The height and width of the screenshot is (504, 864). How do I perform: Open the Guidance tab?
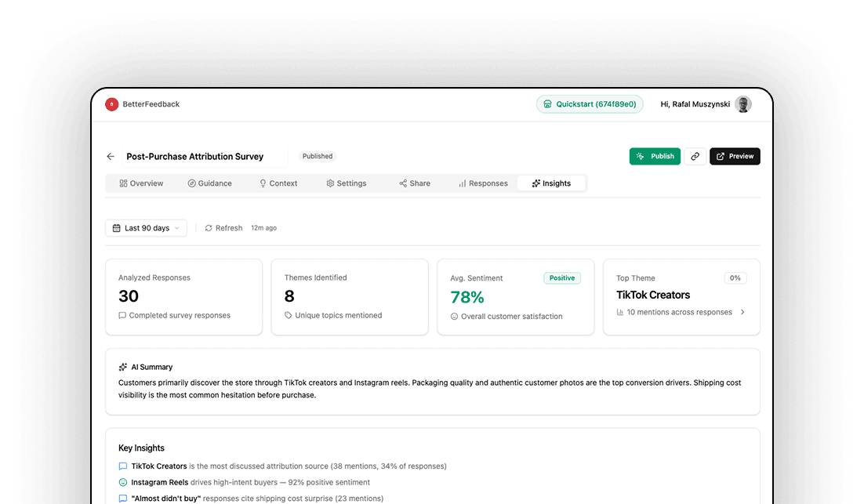210,183
